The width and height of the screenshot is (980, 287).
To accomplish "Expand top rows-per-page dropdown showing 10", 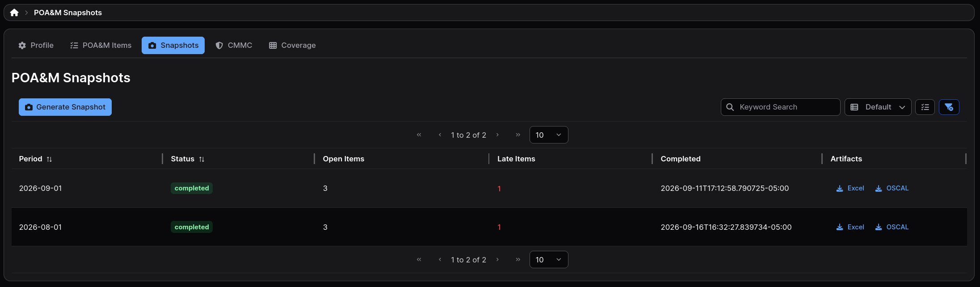I will click(549, 135).
